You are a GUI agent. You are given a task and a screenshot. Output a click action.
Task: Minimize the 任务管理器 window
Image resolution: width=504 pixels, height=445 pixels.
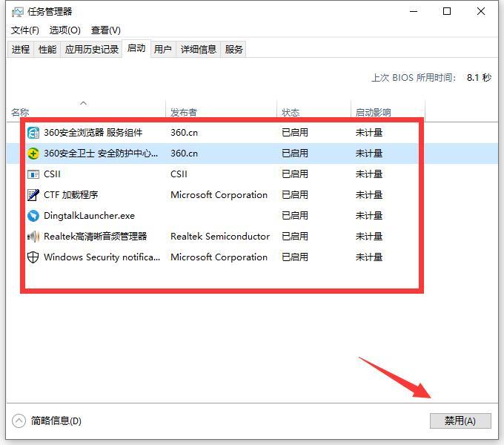[x=414, y=12]
